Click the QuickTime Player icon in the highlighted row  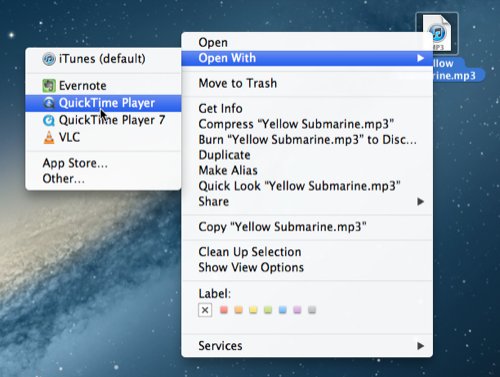coord(49,103)
